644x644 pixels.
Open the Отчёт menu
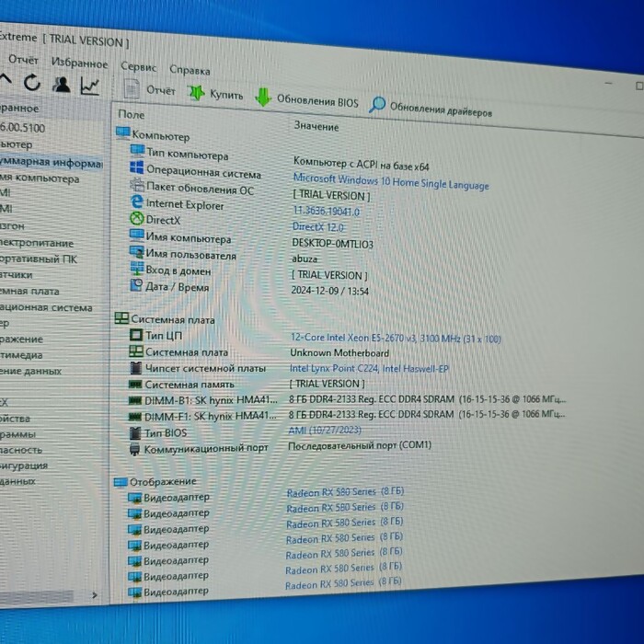[23, 60]
